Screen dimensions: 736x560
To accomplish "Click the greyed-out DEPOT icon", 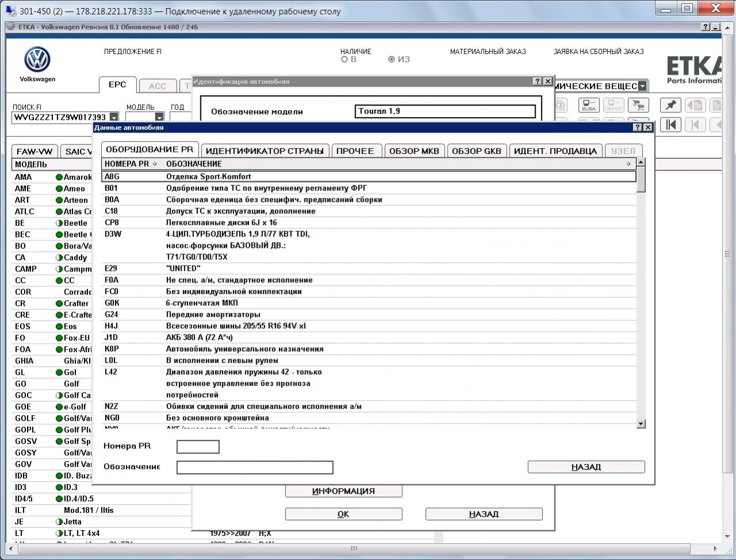I will pos(613,105).
